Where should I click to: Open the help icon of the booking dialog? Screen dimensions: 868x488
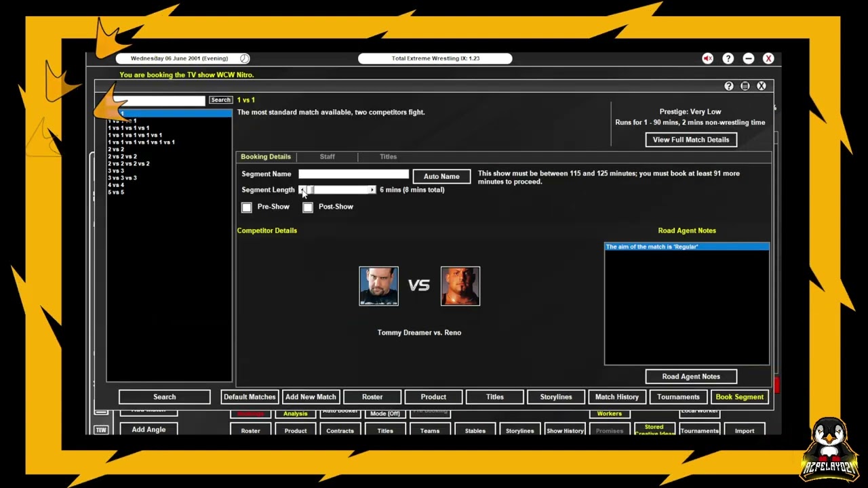pyautogui.click(x=728, y=86)
